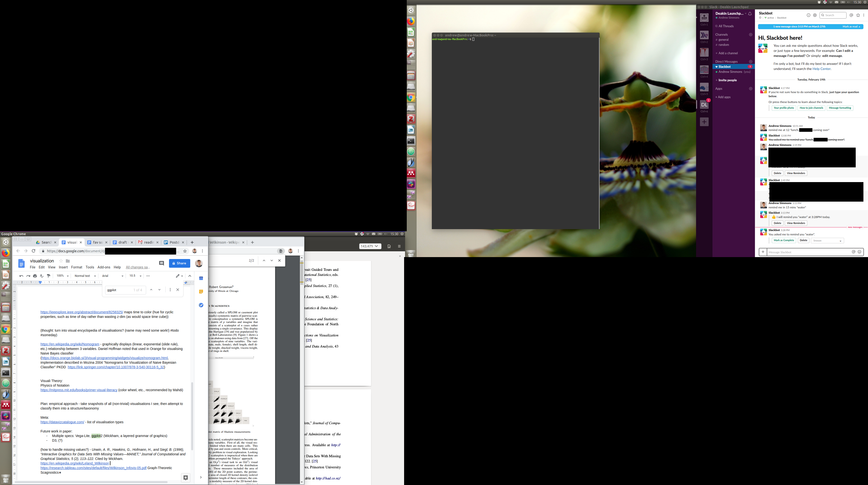Click the paint format roller in Docs
The height and width of the screenshot is (485, 868).
(48, 276)
